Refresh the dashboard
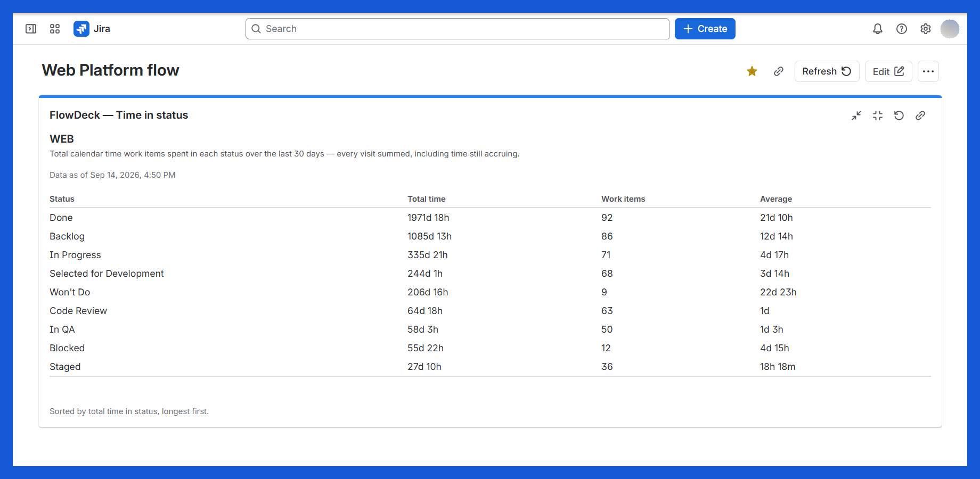This screenshot has height=479, width=980. [827, 71]
